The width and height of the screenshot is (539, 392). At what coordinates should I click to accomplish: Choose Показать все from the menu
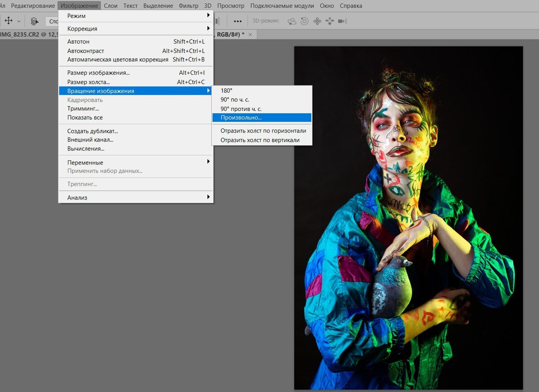(136, 118)
